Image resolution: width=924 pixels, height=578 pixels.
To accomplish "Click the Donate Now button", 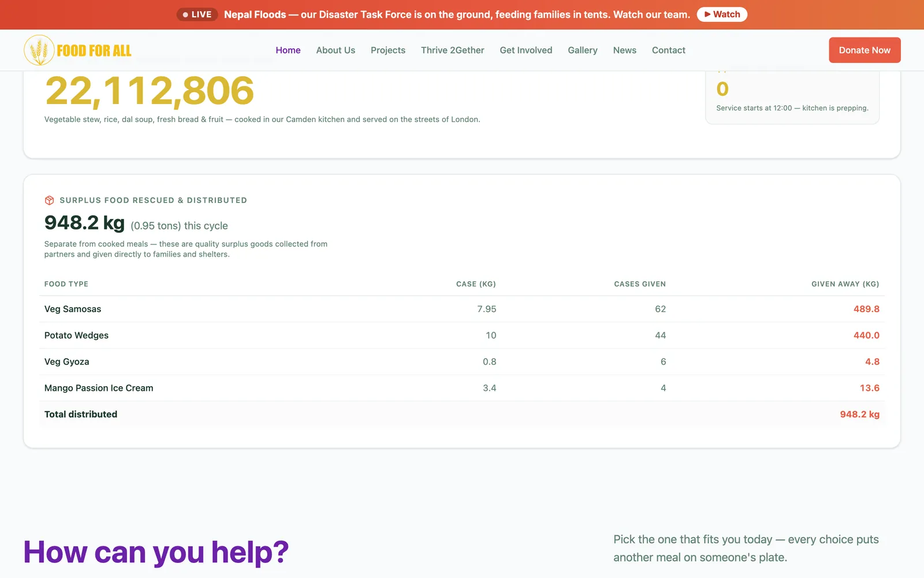I will (865, 50).
